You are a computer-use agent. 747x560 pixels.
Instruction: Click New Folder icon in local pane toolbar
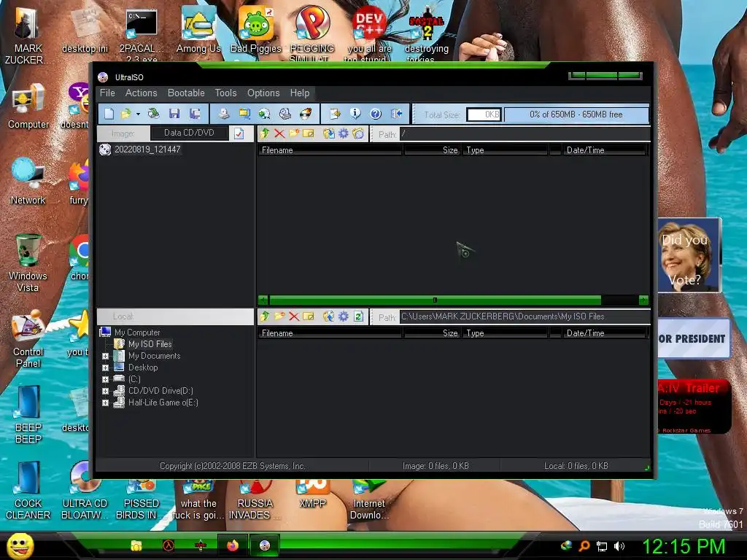(279, 316)
